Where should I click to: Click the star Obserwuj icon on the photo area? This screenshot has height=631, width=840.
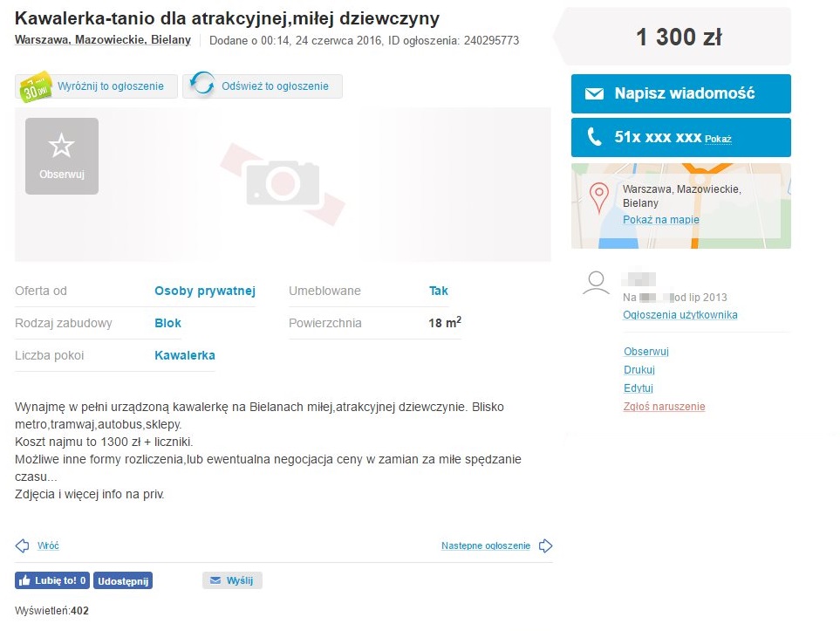[x=61, y=146]
